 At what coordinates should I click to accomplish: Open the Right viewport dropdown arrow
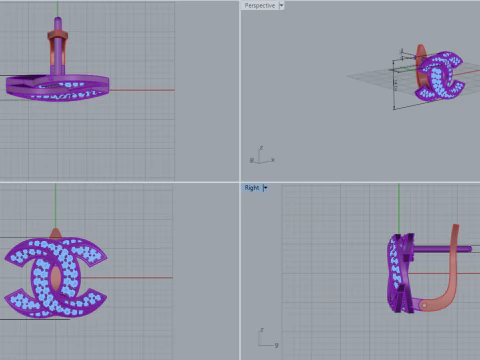coord(265,188)
